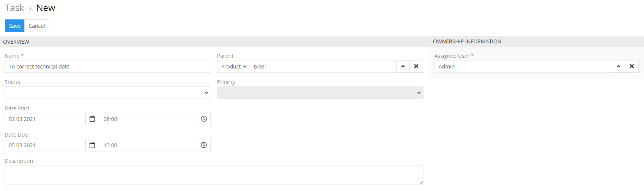The image size is (644, 191).
Task: Clear the Parent bike1 selection
Action: point(416,67)
